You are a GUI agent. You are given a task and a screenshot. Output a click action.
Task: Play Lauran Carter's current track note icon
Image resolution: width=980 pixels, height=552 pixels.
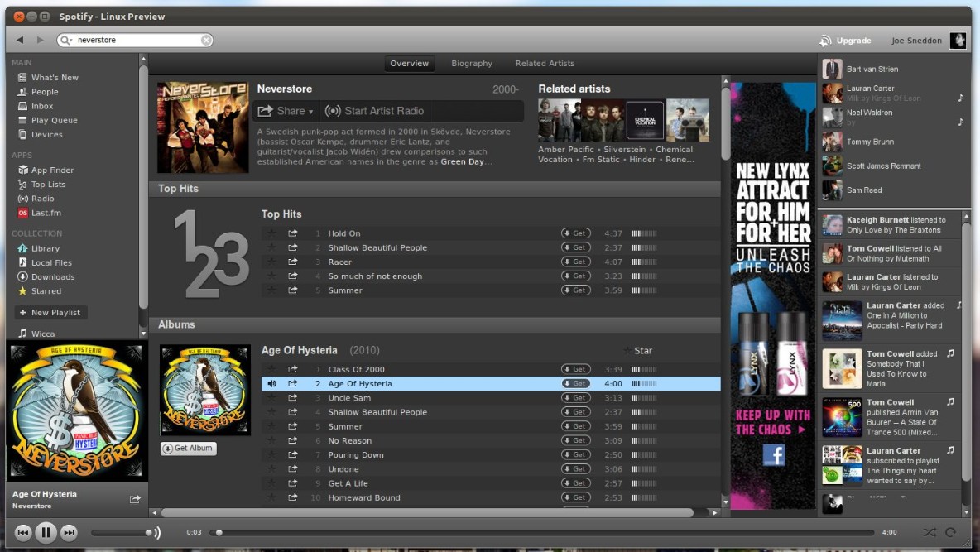point(961,98)
